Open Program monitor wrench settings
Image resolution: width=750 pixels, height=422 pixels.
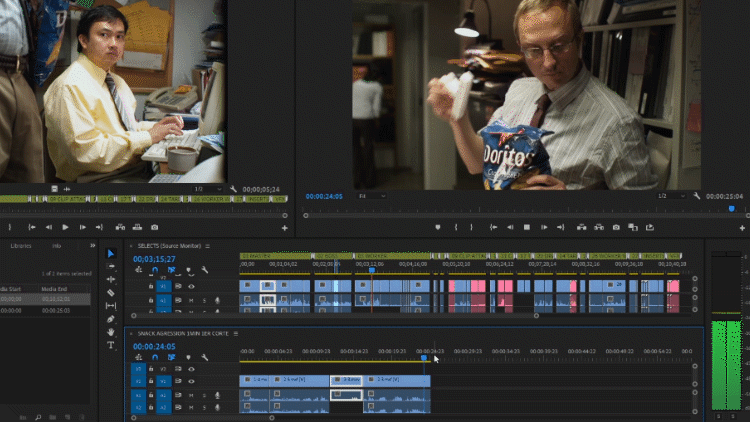pos(697,196)
